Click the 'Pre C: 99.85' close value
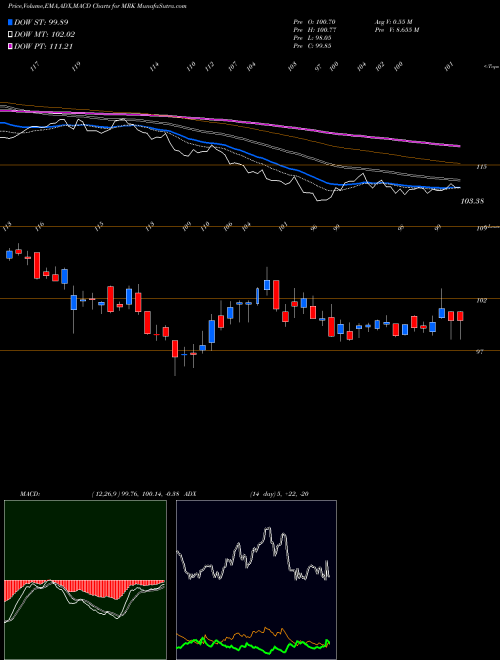Screen dimensions: 500x660 tap(312, 46)
